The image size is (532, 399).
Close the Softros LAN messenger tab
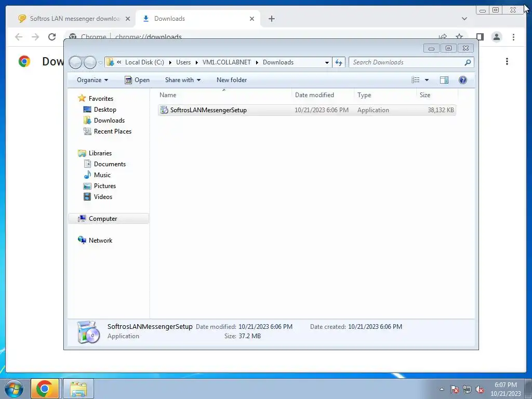coord(128,19)
